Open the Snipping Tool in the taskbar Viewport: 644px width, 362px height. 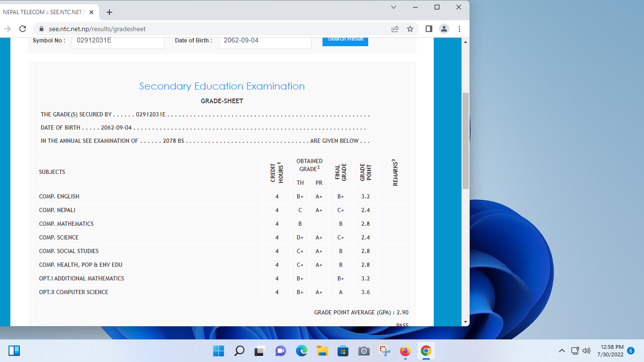click(384, 351)
